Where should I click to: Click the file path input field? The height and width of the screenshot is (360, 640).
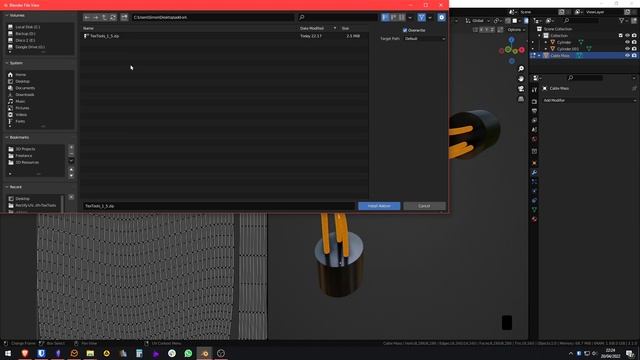213,18
